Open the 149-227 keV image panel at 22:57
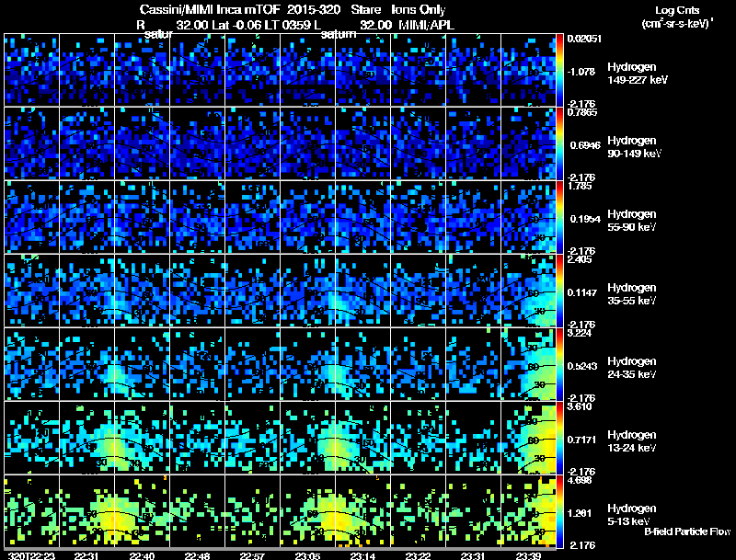Screen dimensions: 736x560 [252, 70]
